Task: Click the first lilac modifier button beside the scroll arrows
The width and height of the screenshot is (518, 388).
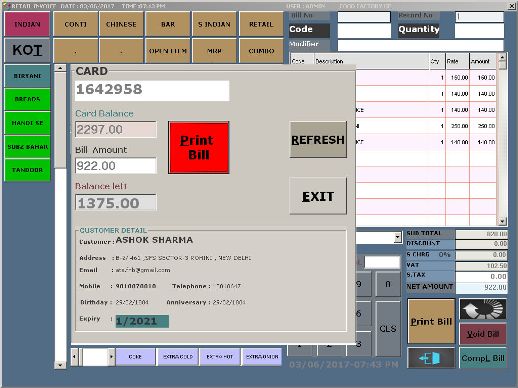Action: point(135,357)
